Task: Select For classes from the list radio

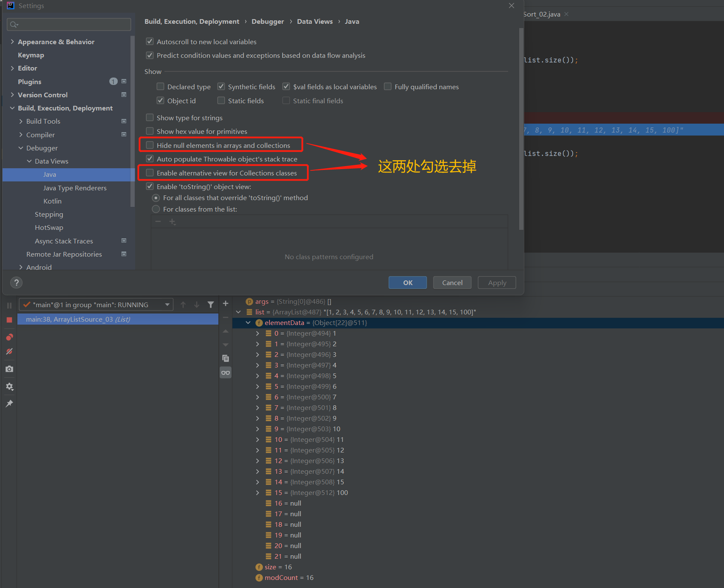Action: coord(156,209)
